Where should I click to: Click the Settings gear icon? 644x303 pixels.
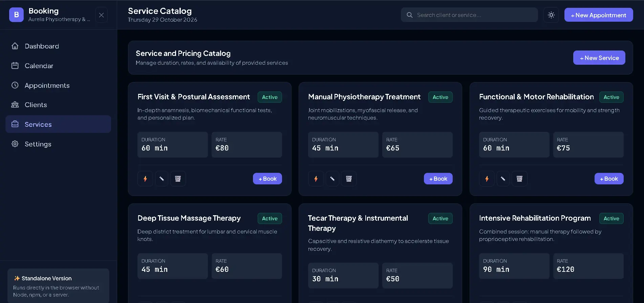pos(15,144)
